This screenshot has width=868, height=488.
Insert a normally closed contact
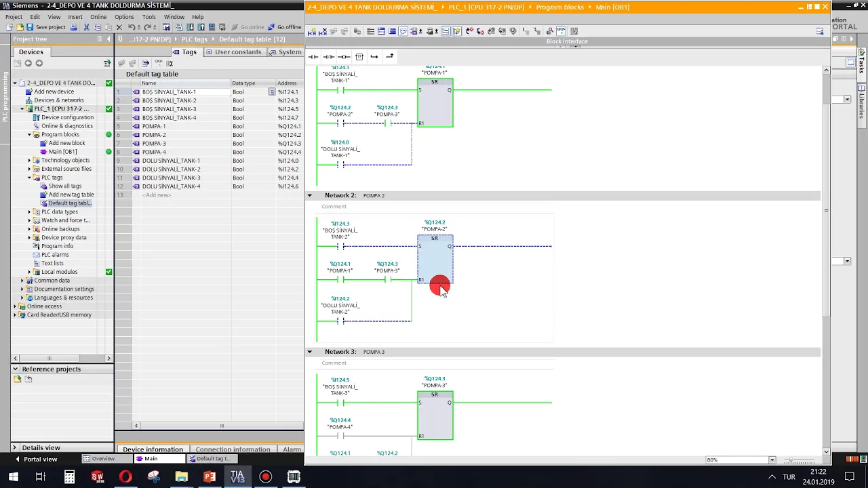[328, 57]
